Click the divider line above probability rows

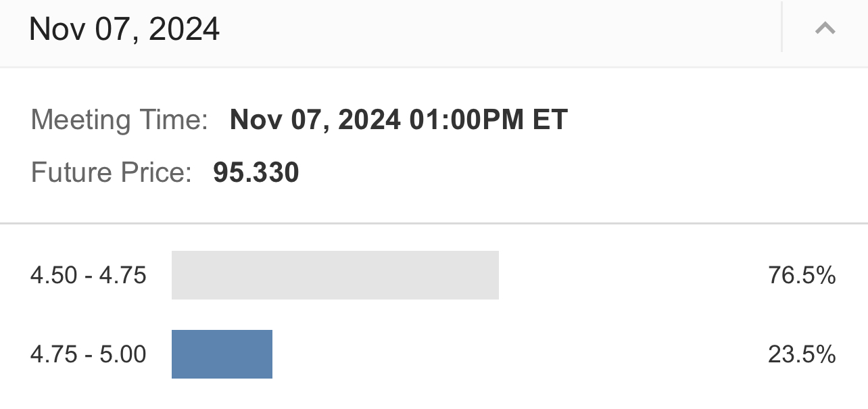click(434, 223)
